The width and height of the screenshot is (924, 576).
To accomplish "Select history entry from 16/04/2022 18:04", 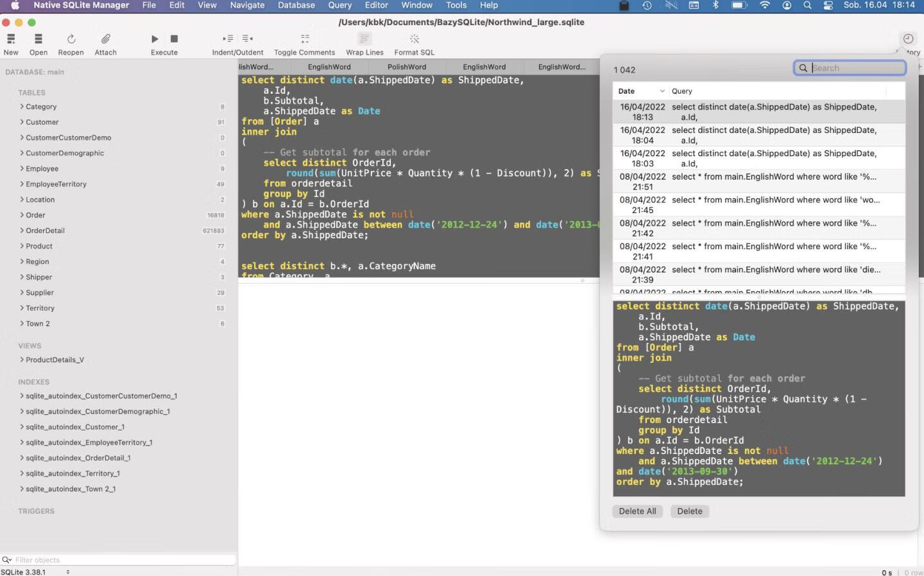I will (x=759, y=135).
